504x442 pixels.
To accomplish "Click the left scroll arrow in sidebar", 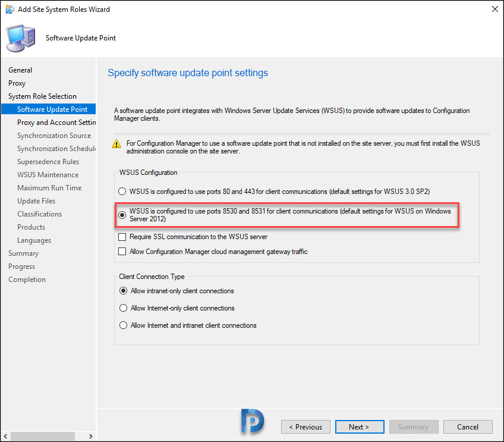I will 5,436.
